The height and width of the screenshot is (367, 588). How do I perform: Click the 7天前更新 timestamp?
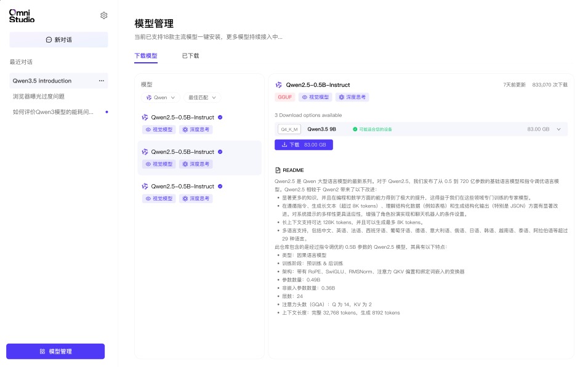515,85
